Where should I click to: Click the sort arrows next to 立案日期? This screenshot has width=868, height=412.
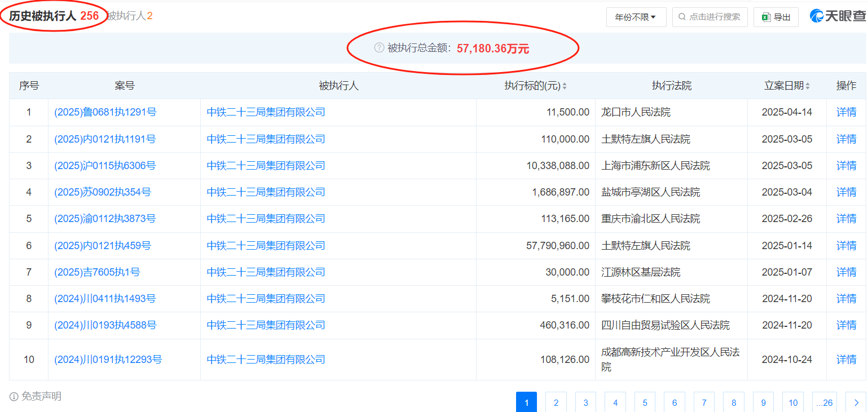[x=808, y=86]
